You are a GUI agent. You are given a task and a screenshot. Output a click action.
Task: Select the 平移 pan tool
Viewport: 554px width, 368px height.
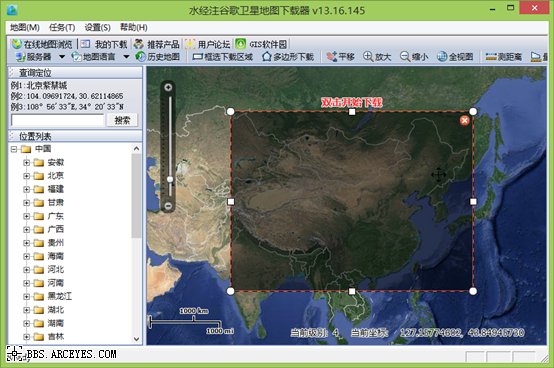[x=340, y=57]
